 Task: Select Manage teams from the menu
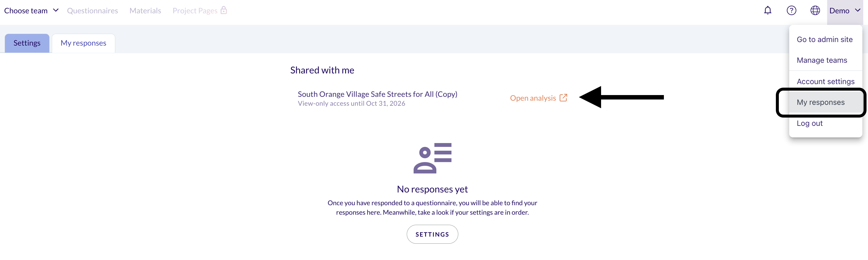pyautogui.click(x=822, y=60)
